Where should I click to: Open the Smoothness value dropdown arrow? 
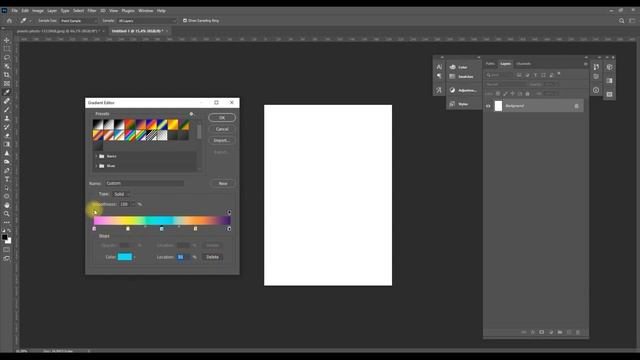point(133,204)
